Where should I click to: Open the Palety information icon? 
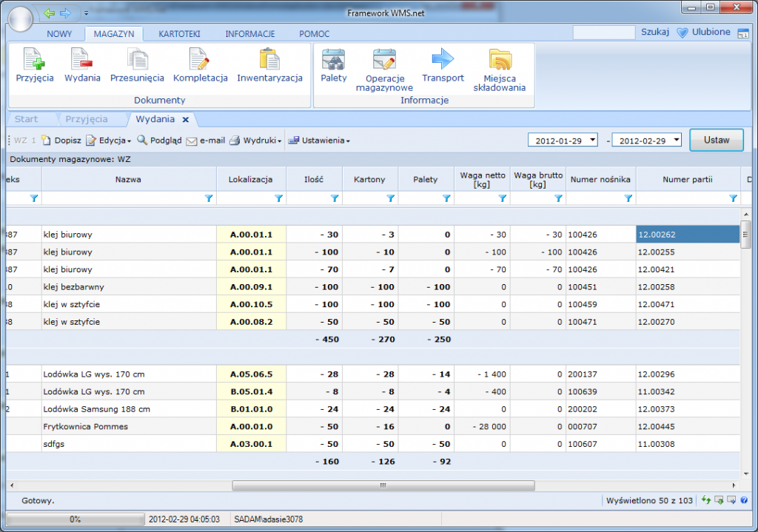click(x=333, y=59)
